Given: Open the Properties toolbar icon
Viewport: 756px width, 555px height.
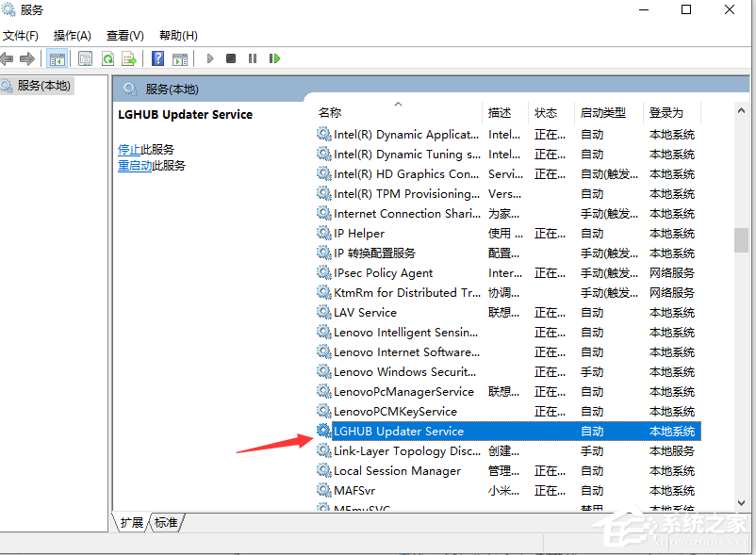Looking at the screenshot, I should 86,58.
